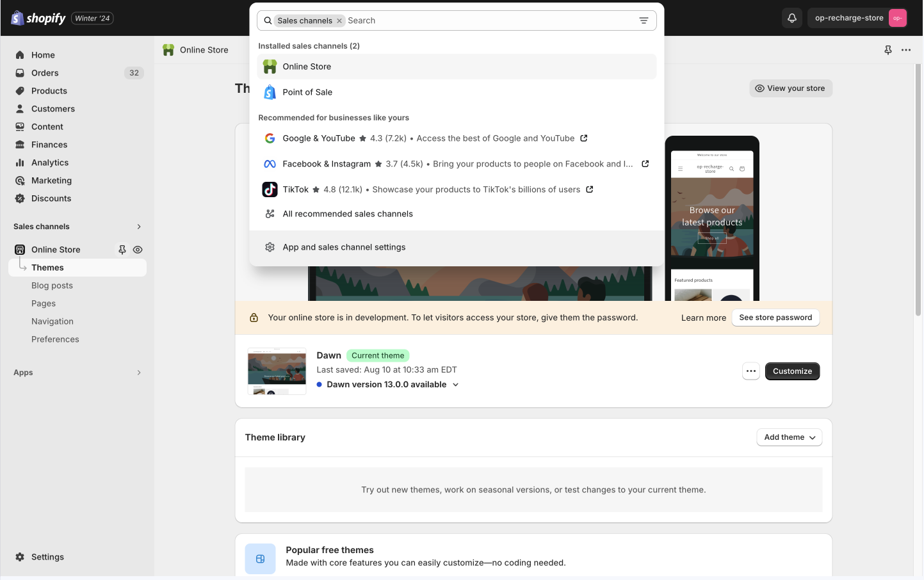Click the Current theme badge
The height and width of the screenshot is (580, 924).
[378, 355]
